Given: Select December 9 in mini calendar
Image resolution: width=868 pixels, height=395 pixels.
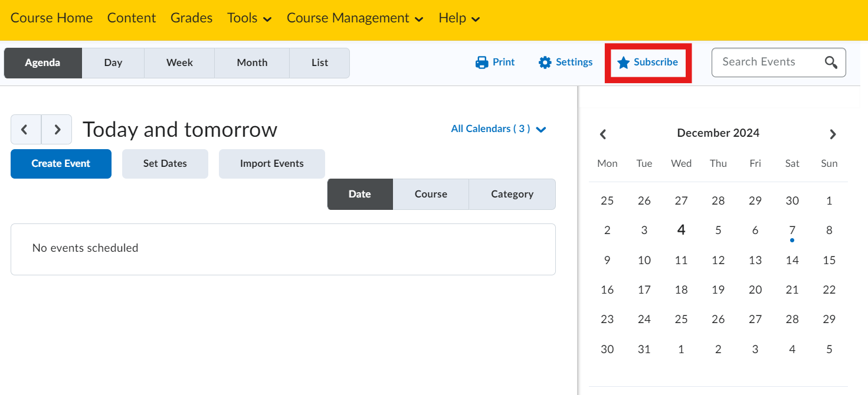Looking at the screenshot, I should [x=607, y=260].
